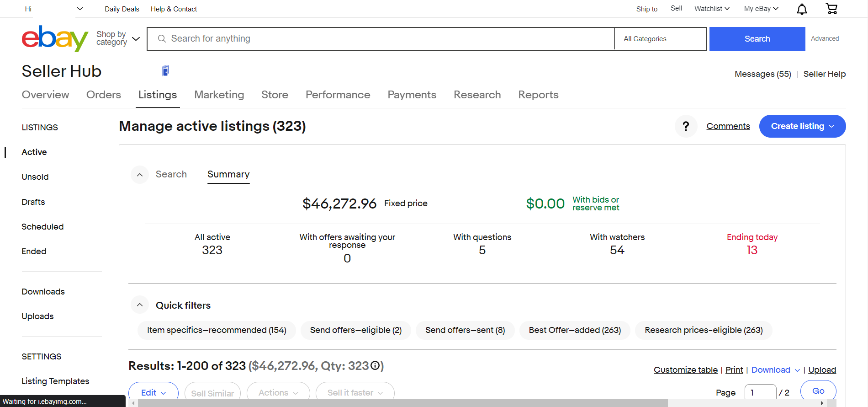The image size is (868, 407).
Task: Click the Page number input field
Action: (x=760, y=392)
